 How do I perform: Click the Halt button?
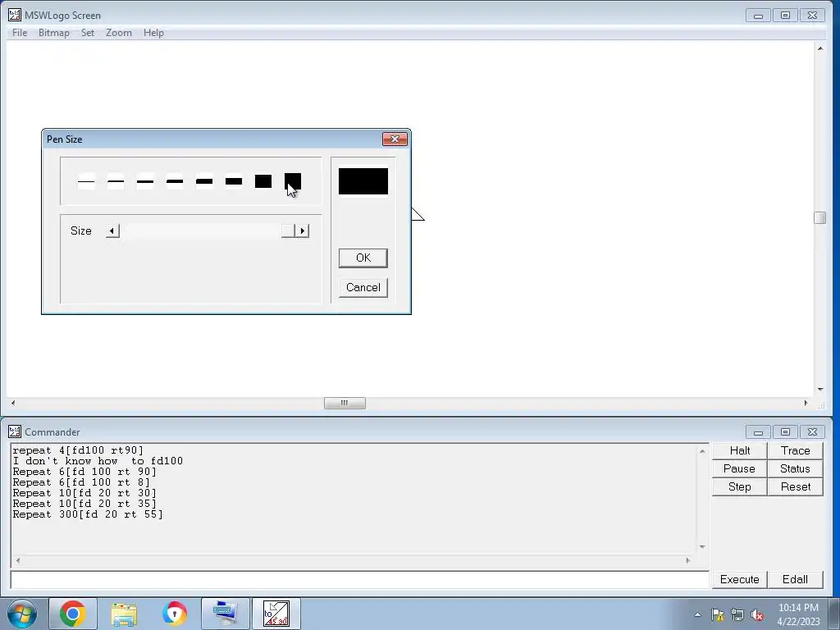740,450
